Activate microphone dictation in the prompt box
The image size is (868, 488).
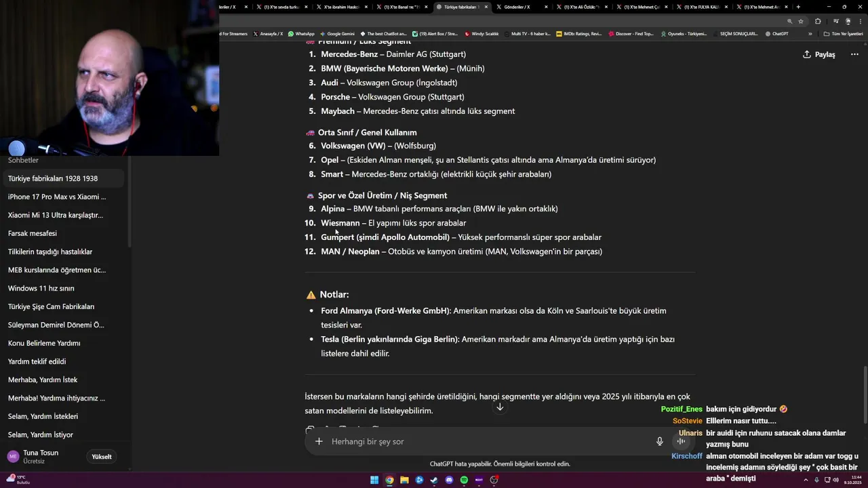click(660, 441)
